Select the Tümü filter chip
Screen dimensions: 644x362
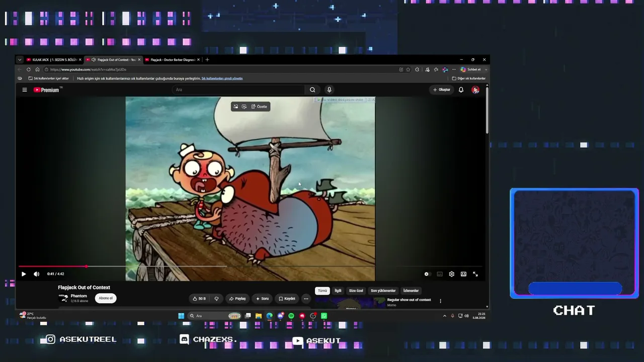click(x=323, y=291)
